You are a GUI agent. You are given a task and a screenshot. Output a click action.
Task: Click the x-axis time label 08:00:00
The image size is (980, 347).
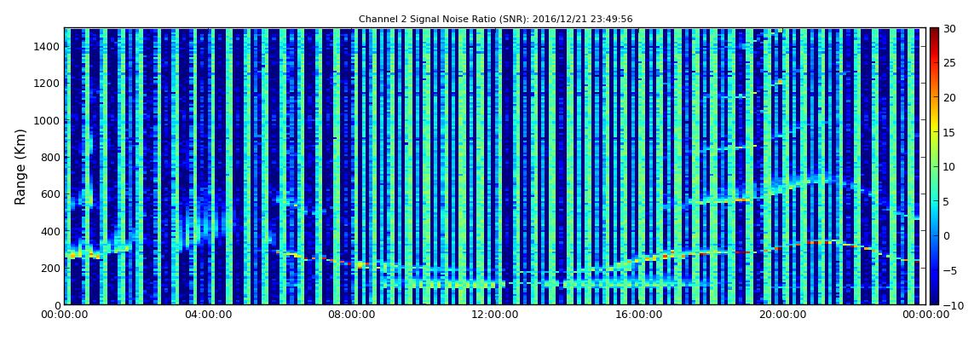351,315
